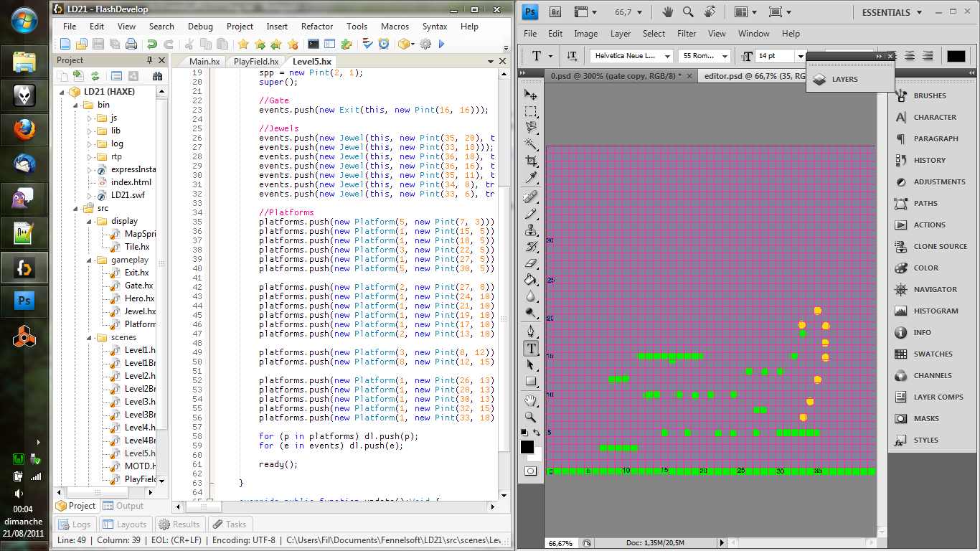
Task: Select the Paint Bucket tool
Action: (531, 279)
